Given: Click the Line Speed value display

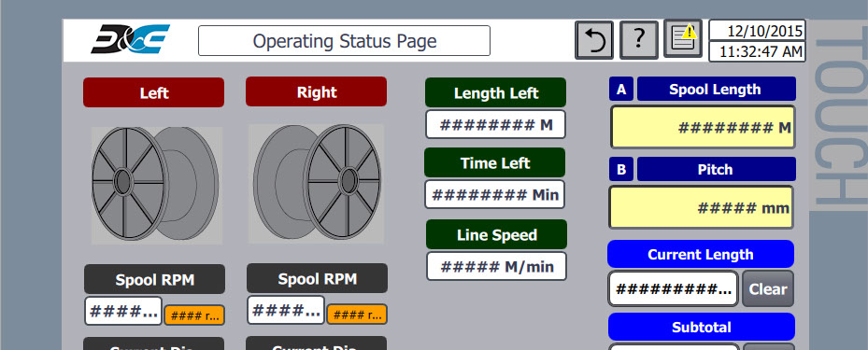Looking at the screenshot, I should [x=496, y=266].
